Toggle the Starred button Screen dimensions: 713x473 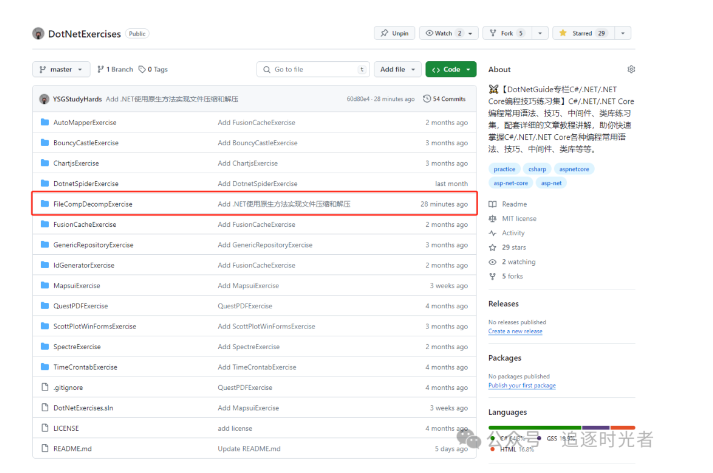coord(583,33)
